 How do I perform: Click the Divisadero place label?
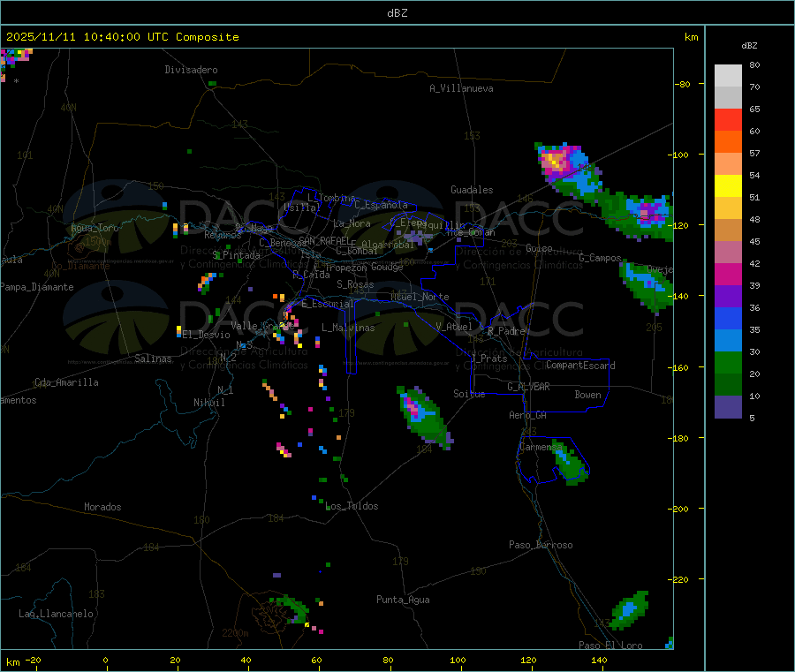[191, 70]
